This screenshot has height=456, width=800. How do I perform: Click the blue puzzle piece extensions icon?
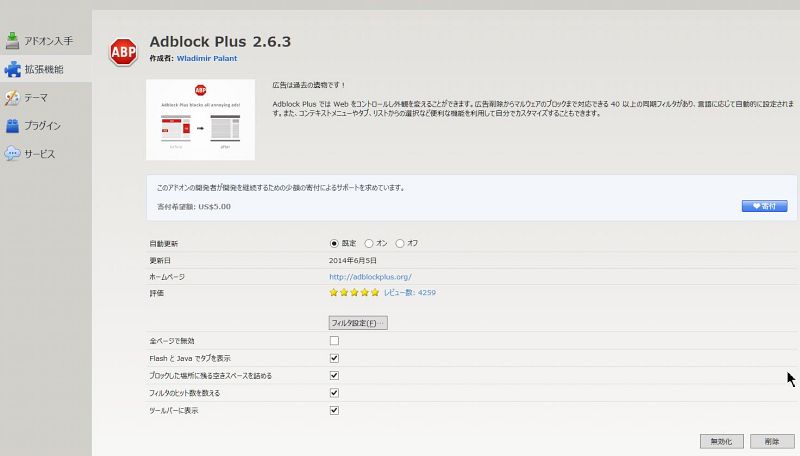point(12,69)
